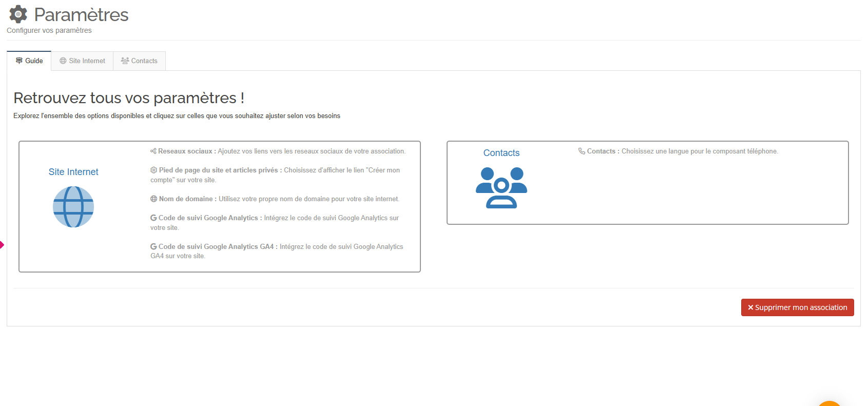The width and height of the screenshot is (868, 406).
Task: Click the pink arrow marker on the left edge
Action: pos(2,245)
